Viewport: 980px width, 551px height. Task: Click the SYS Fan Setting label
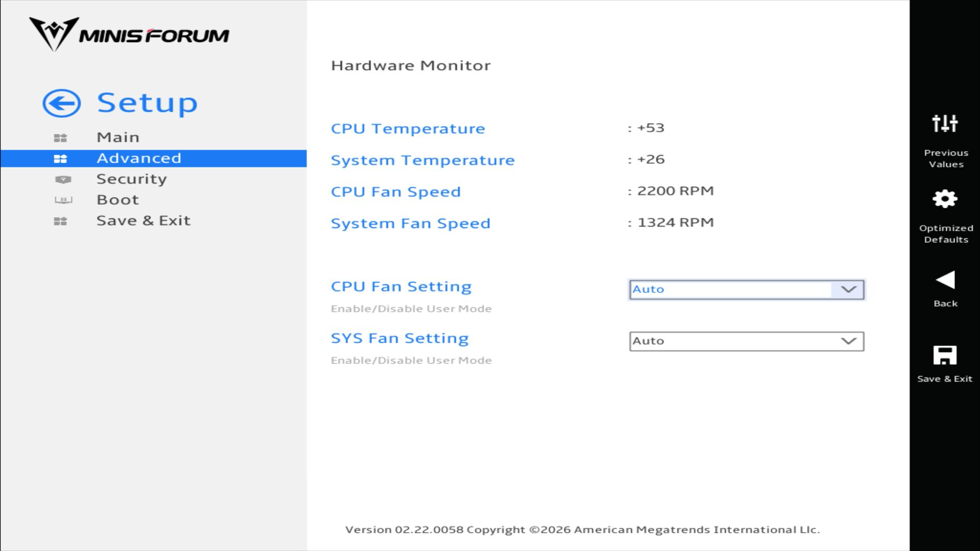400,338
